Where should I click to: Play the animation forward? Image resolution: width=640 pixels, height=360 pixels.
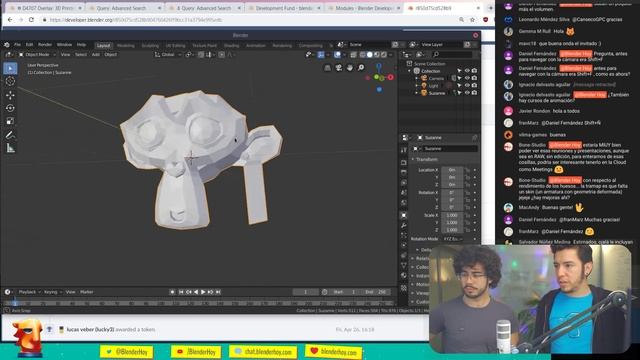point(203,292)
